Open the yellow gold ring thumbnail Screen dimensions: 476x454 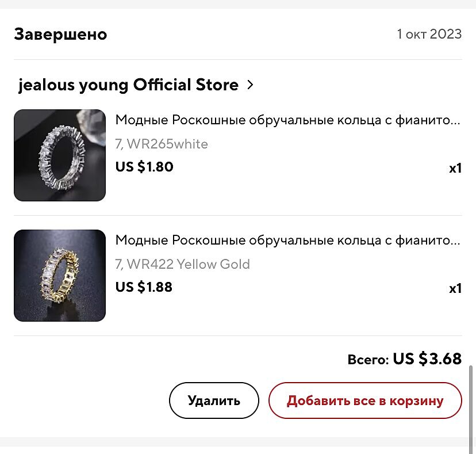click(x=60, y=276)
